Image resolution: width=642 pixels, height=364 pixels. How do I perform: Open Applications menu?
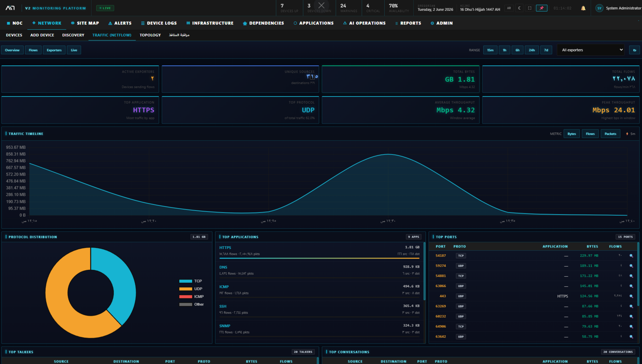click(x=313, y=23)
